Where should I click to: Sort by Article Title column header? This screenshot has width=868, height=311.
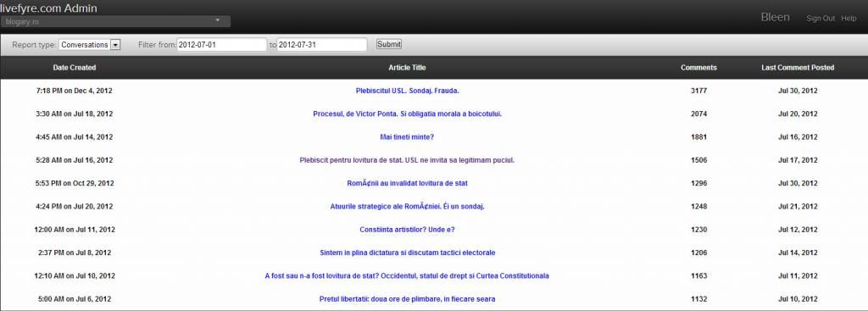(x=408, y=68)
